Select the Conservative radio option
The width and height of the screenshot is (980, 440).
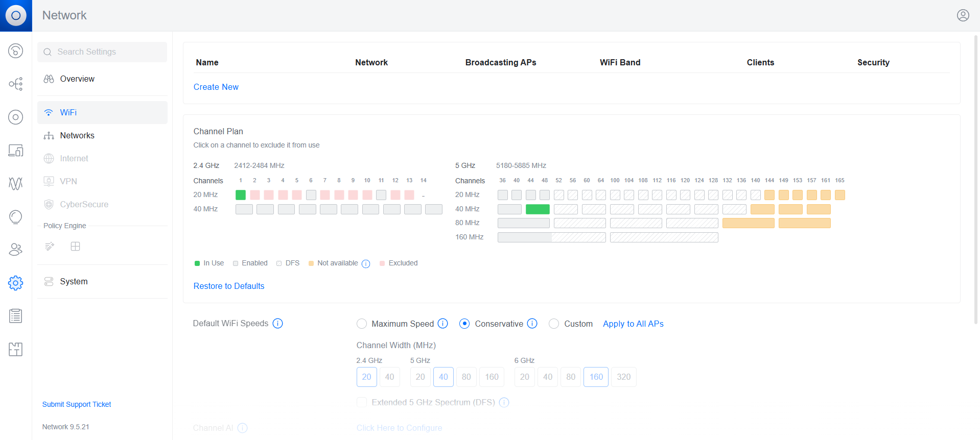[464, 324]
